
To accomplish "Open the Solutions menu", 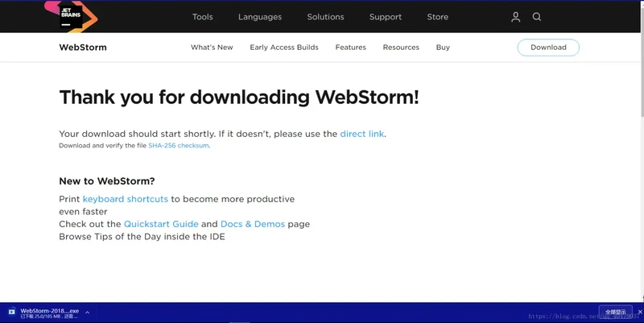I will pos(325,17).
